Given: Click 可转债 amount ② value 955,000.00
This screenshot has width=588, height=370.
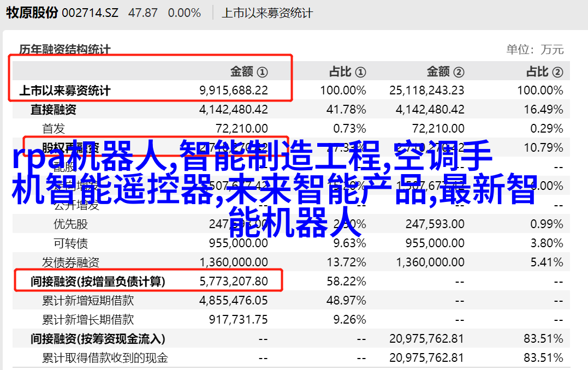Looking at the screenshot, I should pos(435,243).
